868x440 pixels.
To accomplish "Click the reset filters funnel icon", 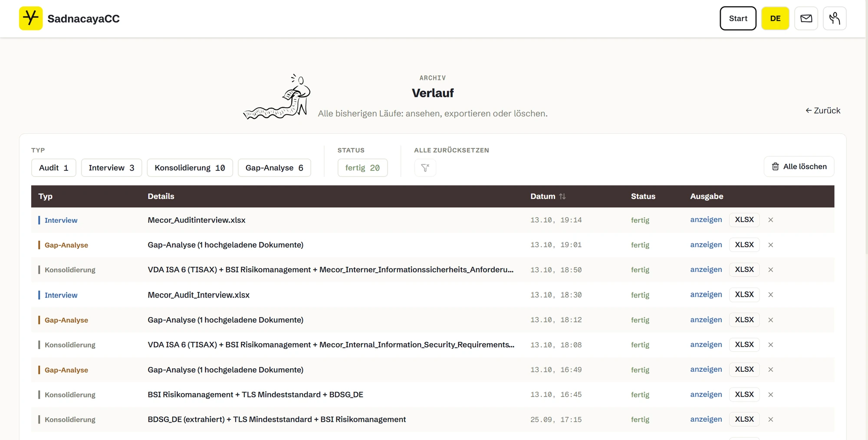I will (425, 168).
